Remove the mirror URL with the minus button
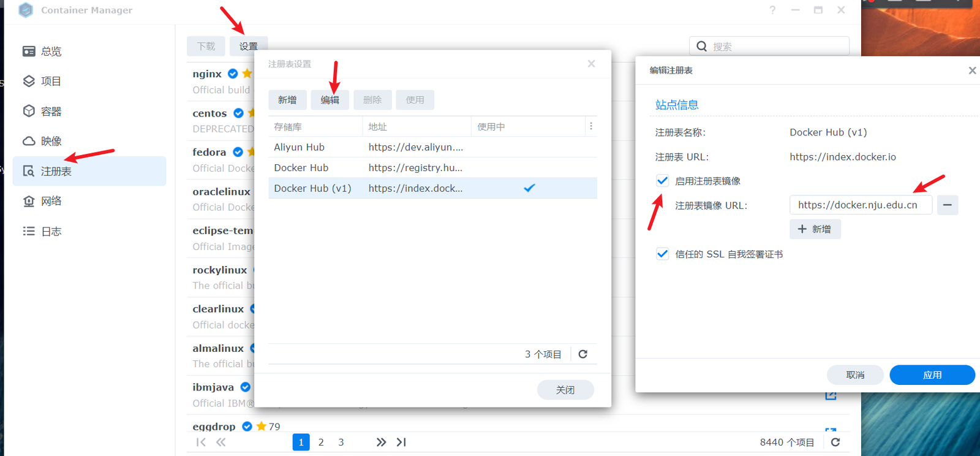 point(948,205)
